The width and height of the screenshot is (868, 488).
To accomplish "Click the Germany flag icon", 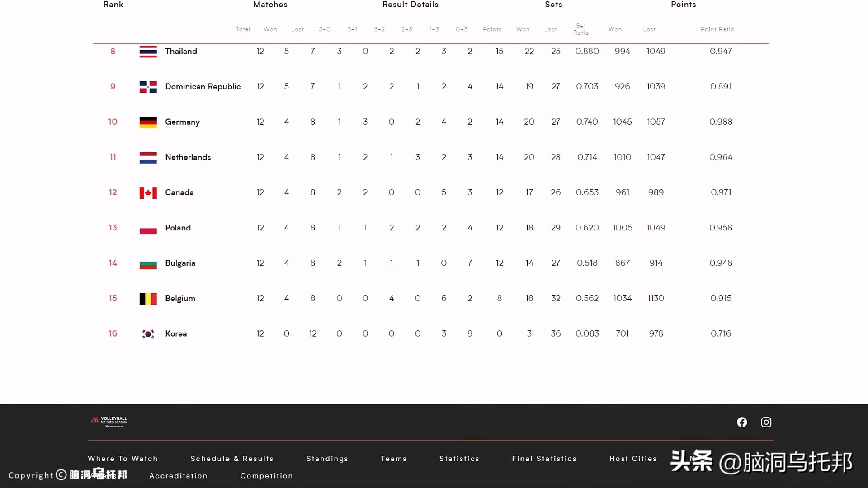I will 148,122.
